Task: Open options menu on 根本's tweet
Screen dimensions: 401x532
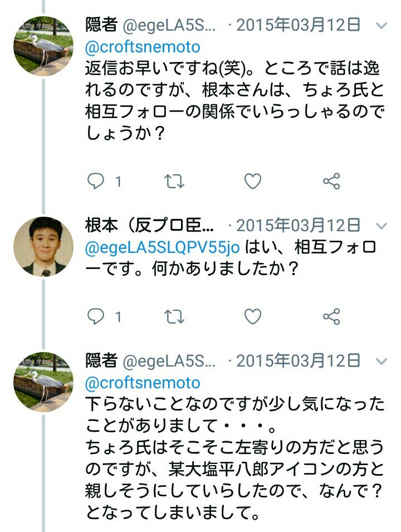Action: (381, 226)
